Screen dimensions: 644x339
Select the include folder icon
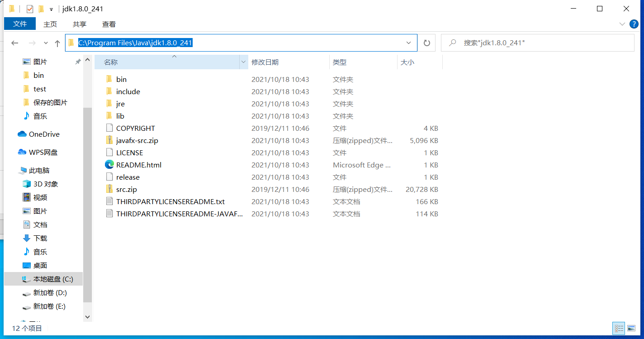109,91
